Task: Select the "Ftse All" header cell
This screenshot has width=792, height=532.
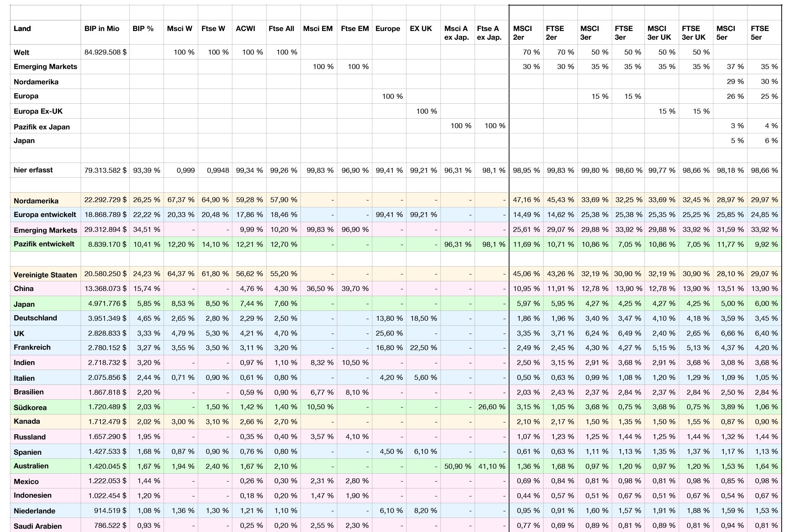Action: tap(284, 32)
